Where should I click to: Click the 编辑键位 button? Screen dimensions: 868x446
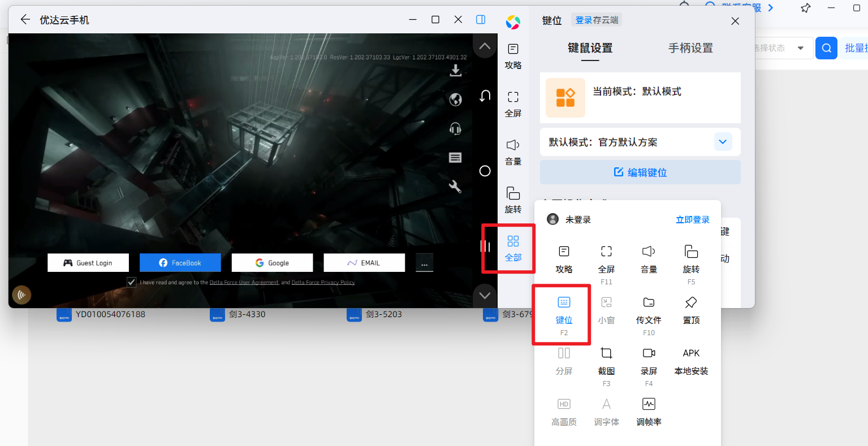(x=640, y=172)
